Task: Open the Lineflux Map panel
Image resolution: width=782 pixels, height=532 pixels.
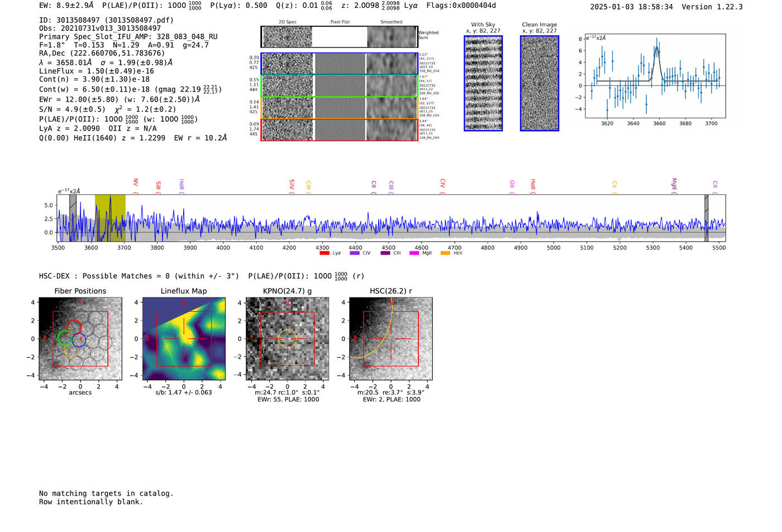Action: (184, 339)
